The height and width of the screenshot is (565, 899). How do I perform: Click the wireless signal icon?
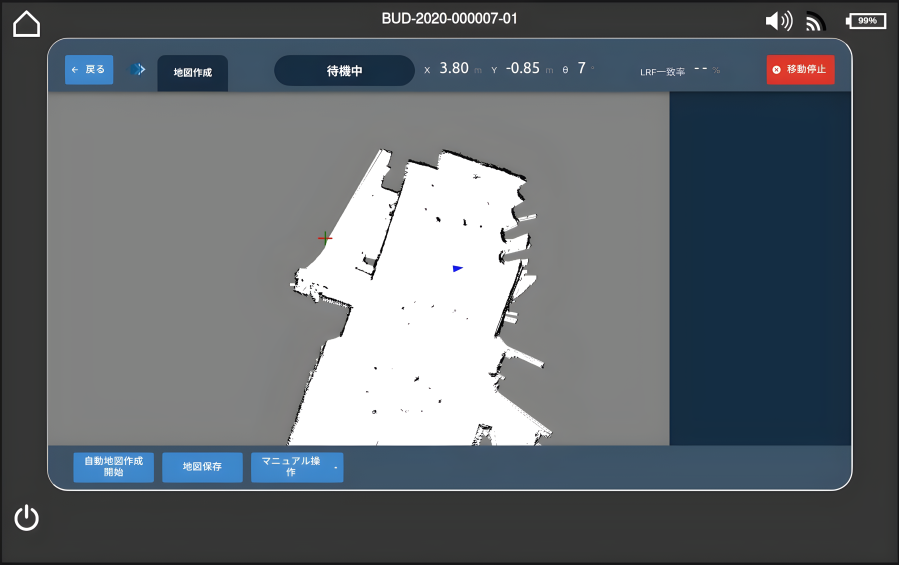(x=816, y=21)
